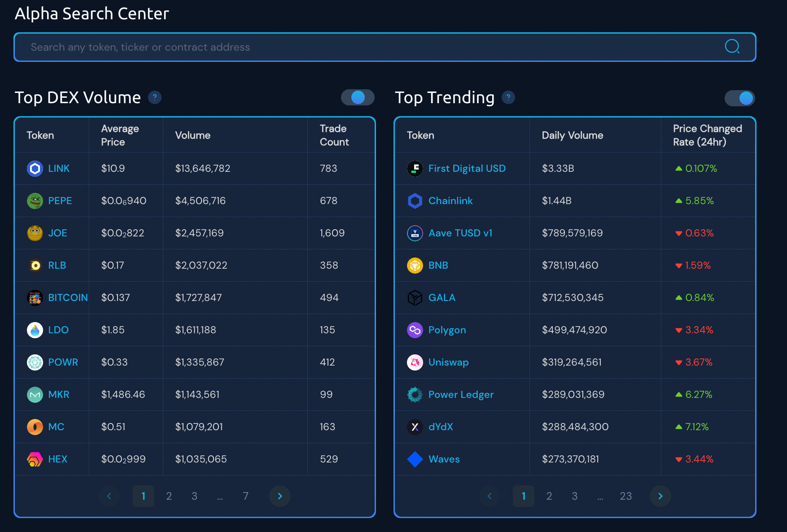Open the LINK token link
Viewport: 787px width, 532px height.
[x=59, y=169]
